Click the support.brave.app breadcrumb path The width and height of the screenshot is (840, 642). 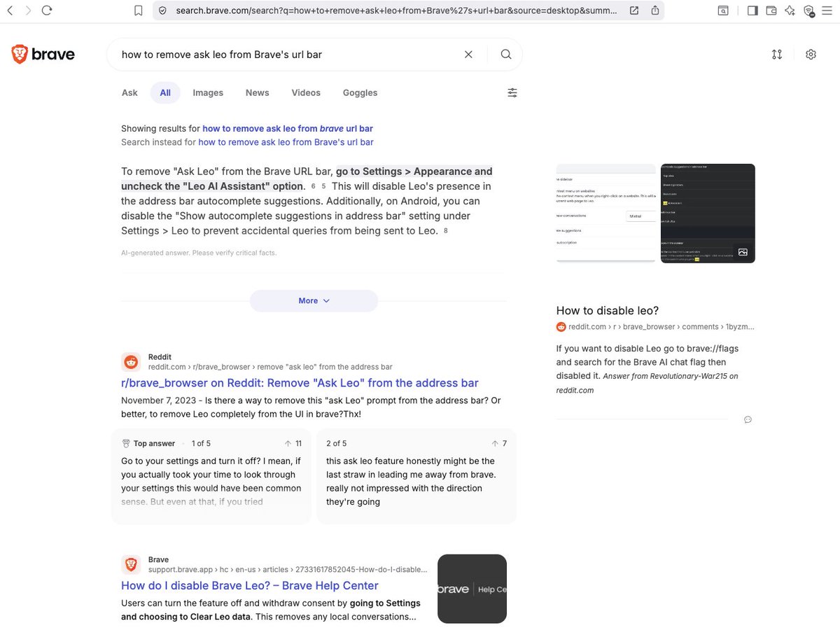(x=288, y=570)
